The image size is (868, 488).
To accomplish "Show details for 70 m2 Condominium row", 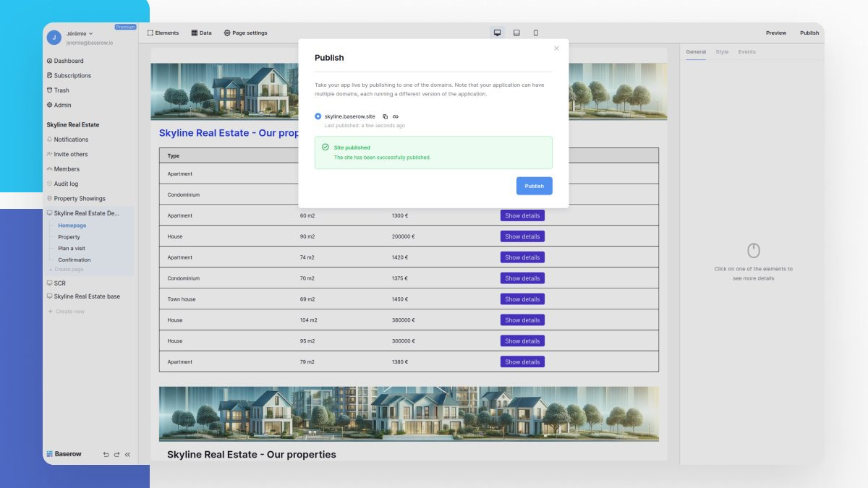I will click(522, 278).
